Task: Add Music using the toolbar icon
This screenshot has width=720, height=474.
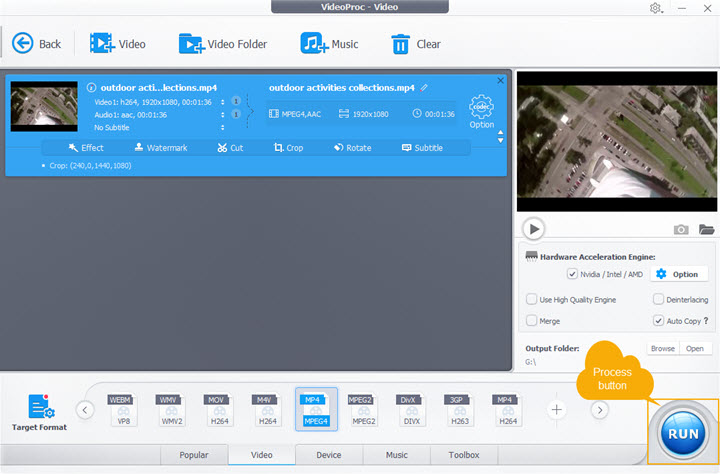Action: 315,43
